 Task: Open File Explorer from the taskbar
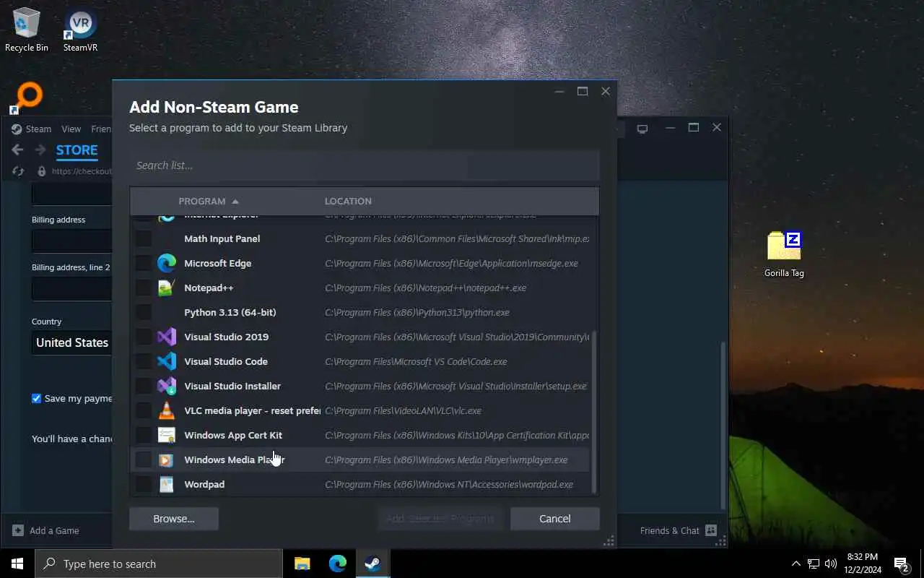coord(302,564)
